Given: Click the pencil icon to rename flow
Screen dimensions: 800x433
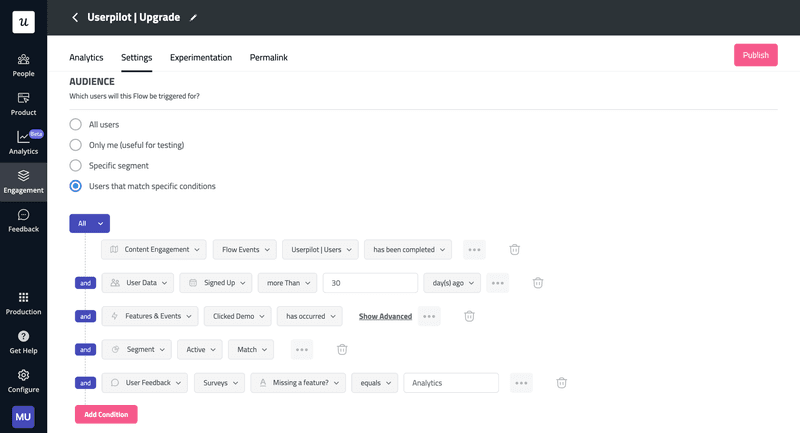Looking at the screenshot, I should coord(194,18).
